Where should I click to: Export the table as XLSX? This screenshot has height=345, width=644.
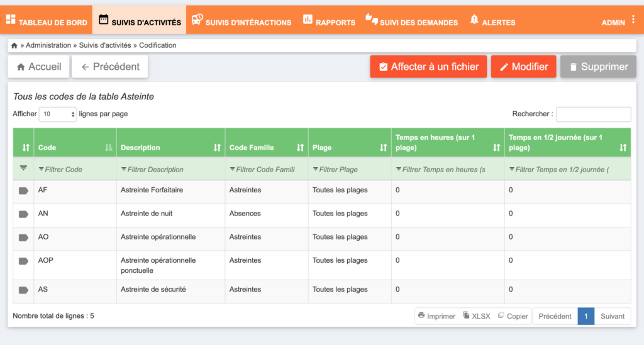477,316
